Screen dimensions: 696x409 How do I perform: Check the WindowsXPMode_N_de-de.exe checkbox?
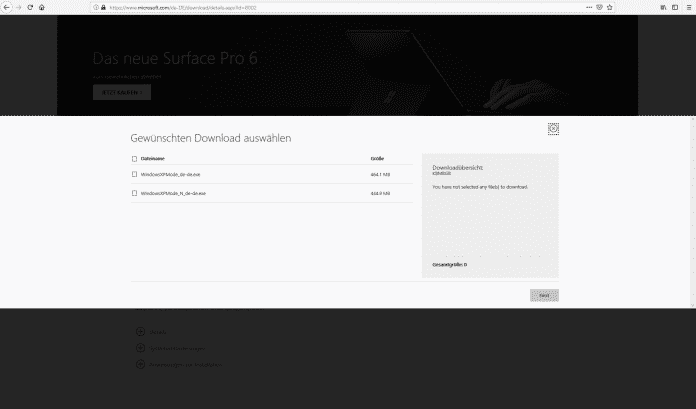135,192
